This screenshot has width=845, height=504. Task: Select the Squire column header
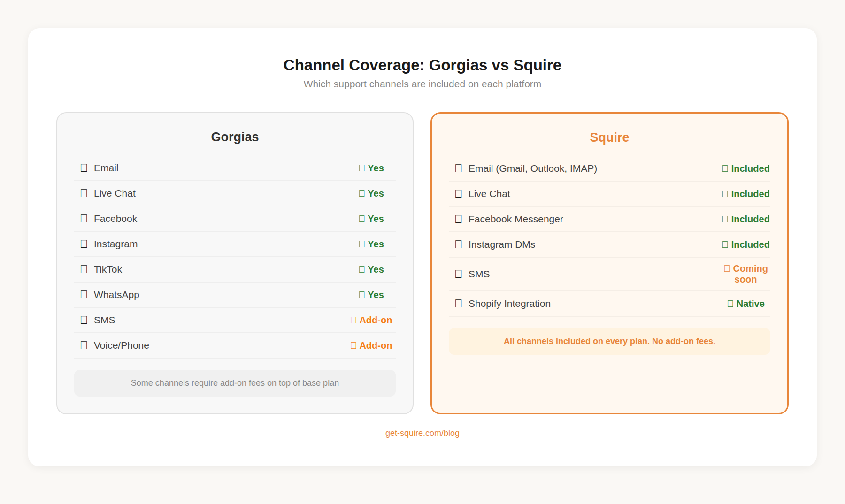point(609,137)
